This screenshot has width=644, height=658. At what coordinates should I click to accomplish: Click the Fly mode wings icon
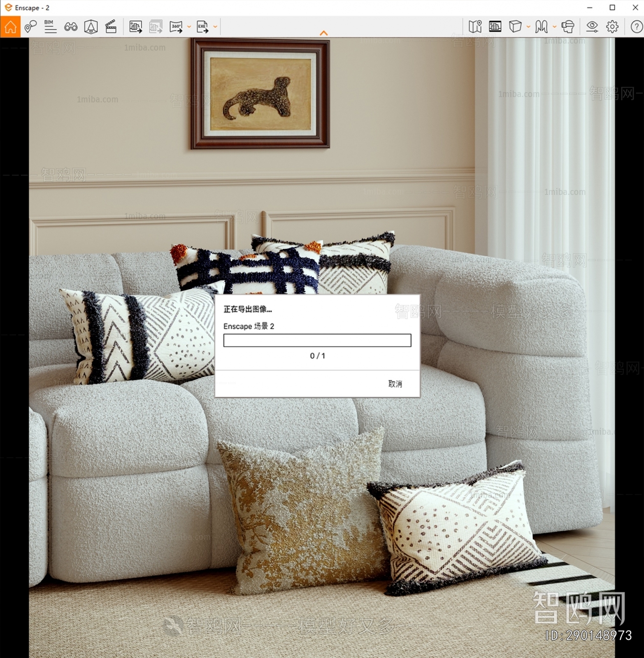click(541, 27)
